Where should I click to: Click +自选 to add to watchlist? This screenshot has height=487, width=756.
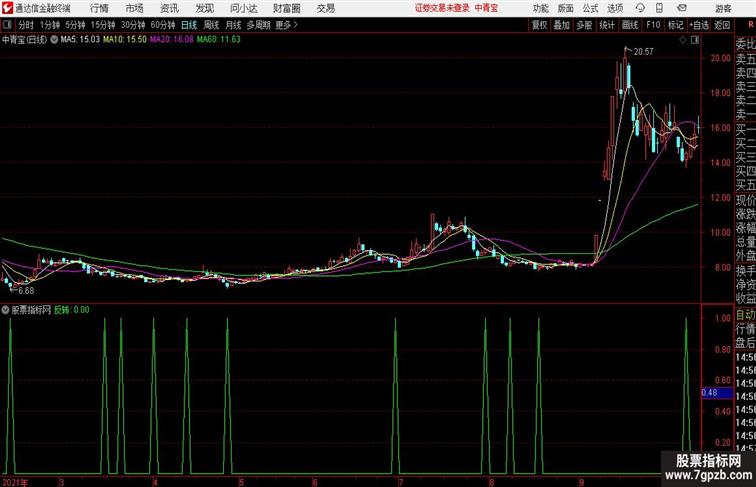click(x=699, y=25)
